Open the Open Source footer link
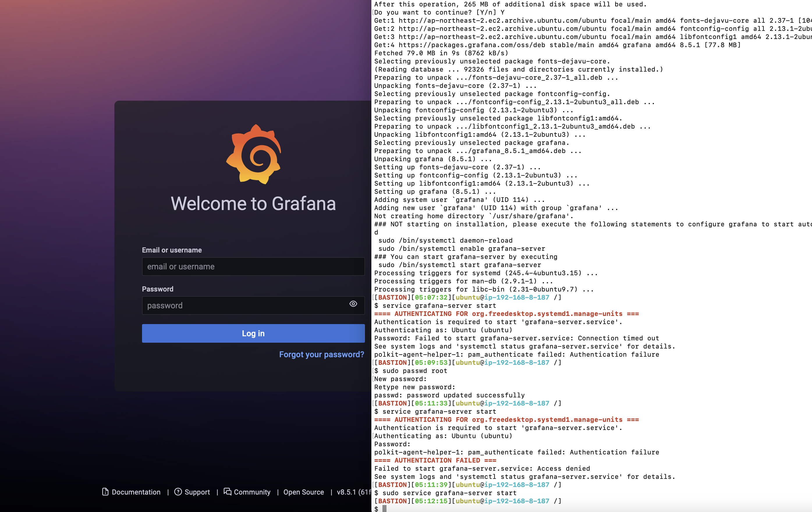Image resolution: width=812 pixels, height=512 pixels. 304,492
